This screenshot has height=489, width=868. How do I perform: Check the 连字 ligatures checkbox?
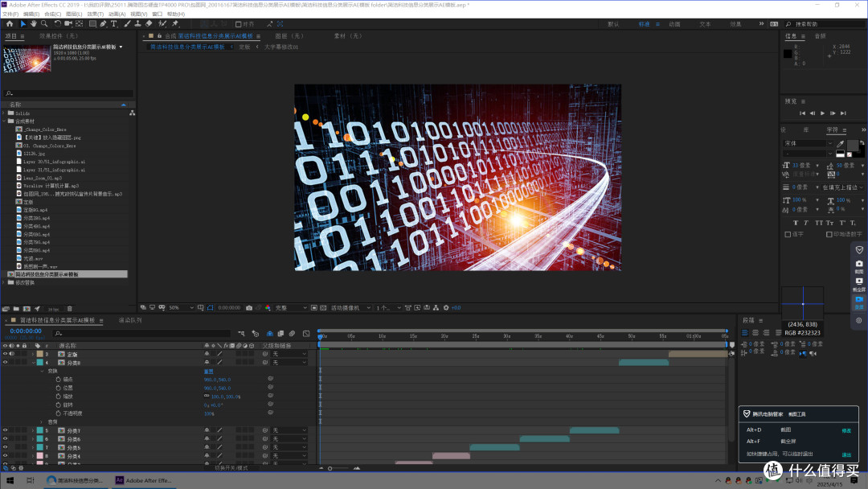[788, 234]
